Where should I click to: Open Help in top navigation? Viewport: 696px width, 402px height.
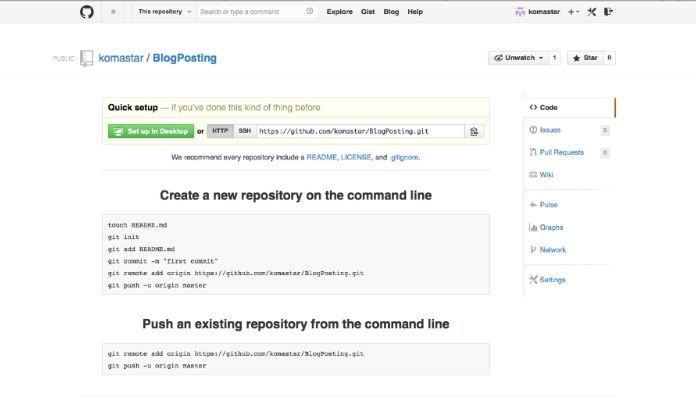click(415, 12)
